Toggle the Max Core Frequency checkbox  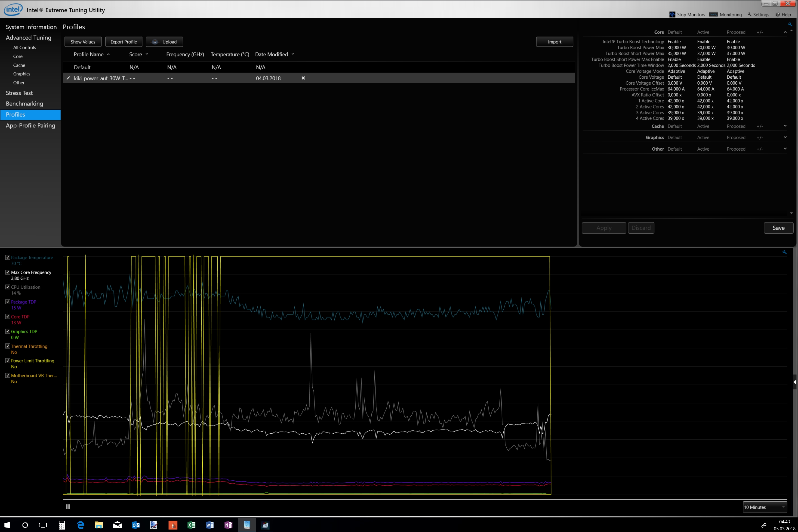(8, 272)
